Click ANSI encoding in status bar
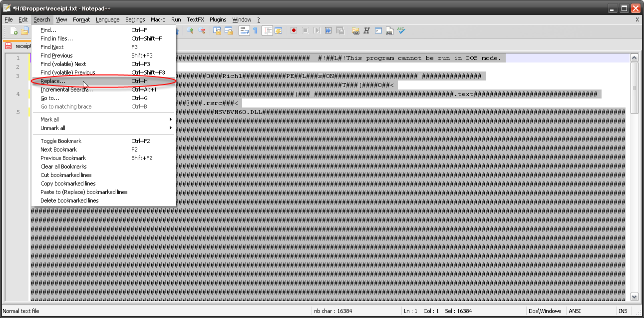This screenshot has height=318, width=644. 575,311
